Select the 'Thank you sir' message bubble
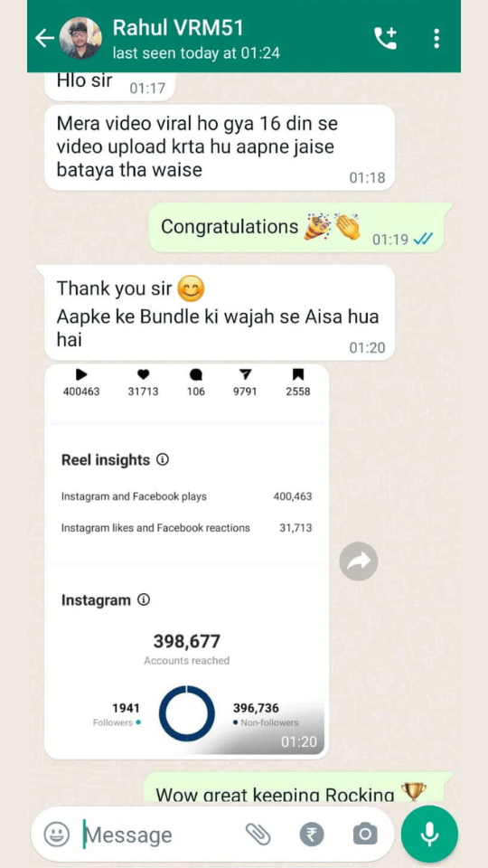 click(x=219, y=313)
